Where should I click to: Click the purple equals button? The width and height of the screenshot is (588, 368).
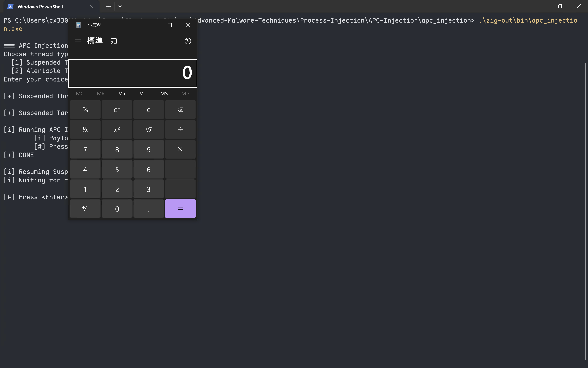coord(180,209)
